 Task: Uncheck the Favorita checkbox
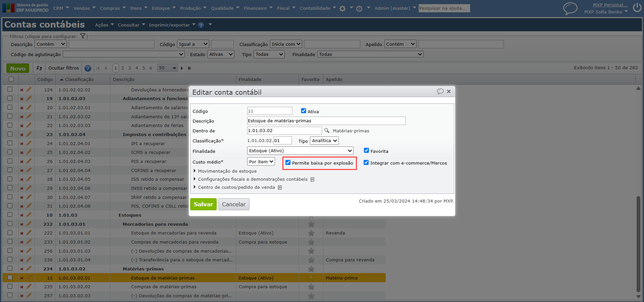point(366,150)
